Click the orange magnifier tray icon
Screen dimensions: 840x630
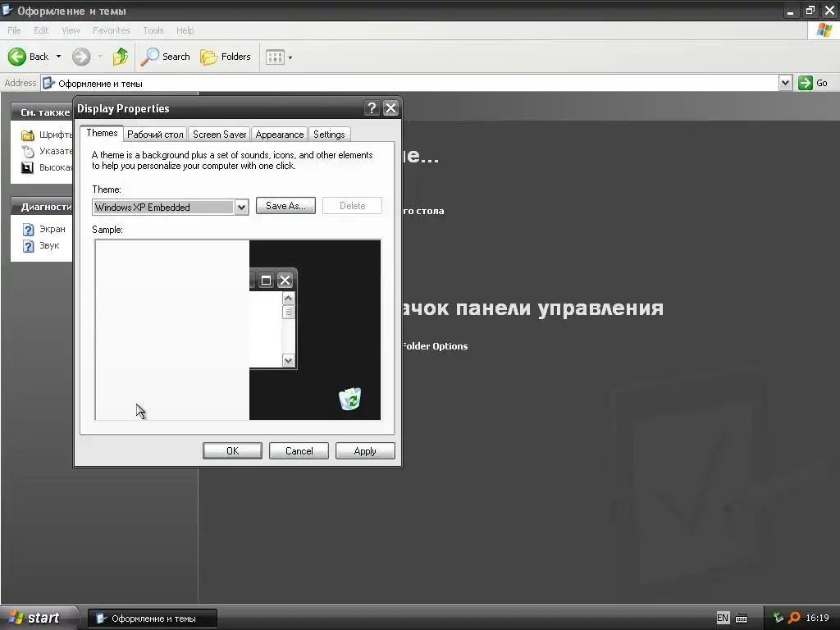(794, 618)
